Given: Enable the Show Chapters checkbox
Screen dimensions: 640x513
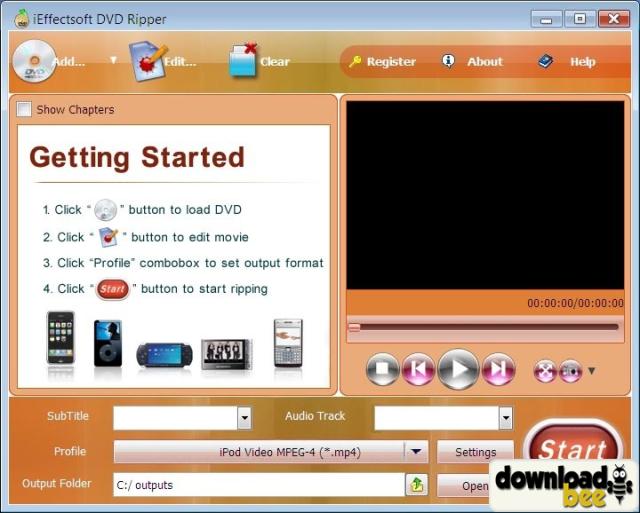Looking at the screenshot, I should (24, 109).
